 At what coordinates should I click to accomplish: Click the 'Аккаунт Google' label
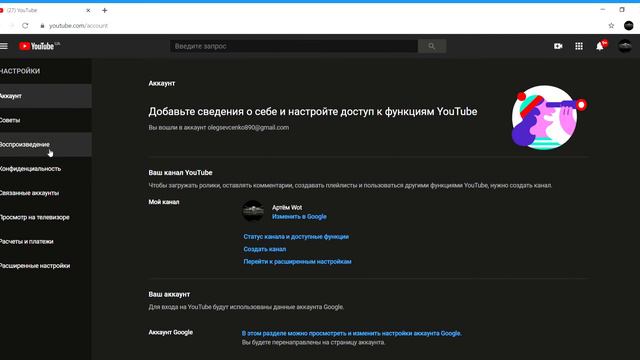(171, 332)
